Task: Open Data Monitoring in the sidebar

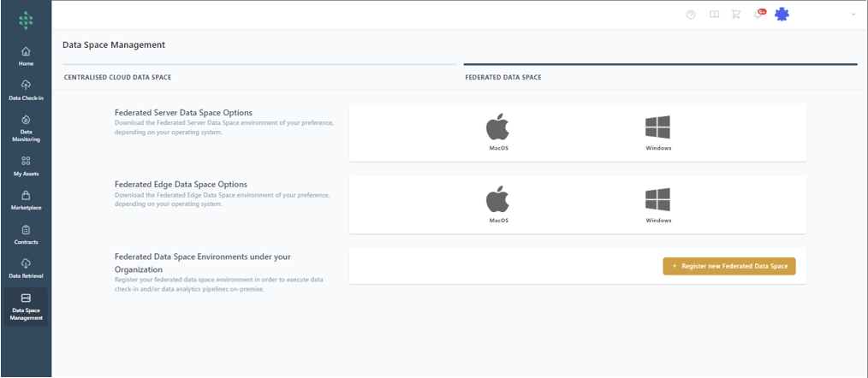Action: tap(26, 127)
